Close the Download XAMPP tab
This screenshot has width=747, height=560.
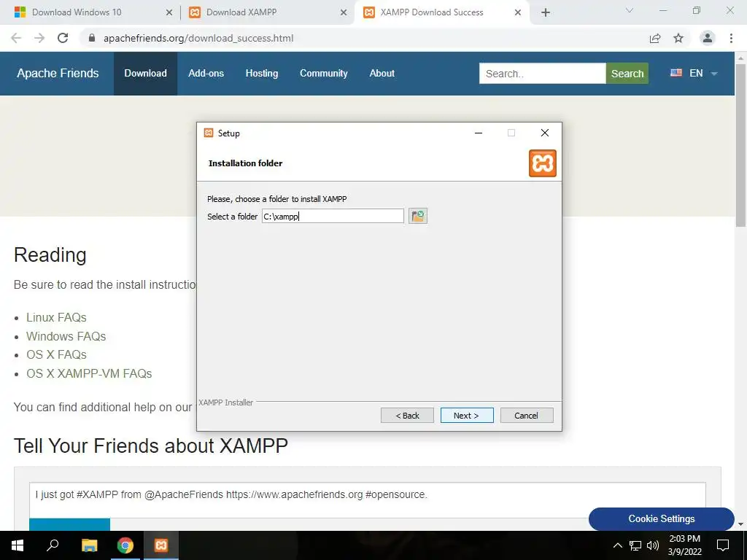click(344, 13)
